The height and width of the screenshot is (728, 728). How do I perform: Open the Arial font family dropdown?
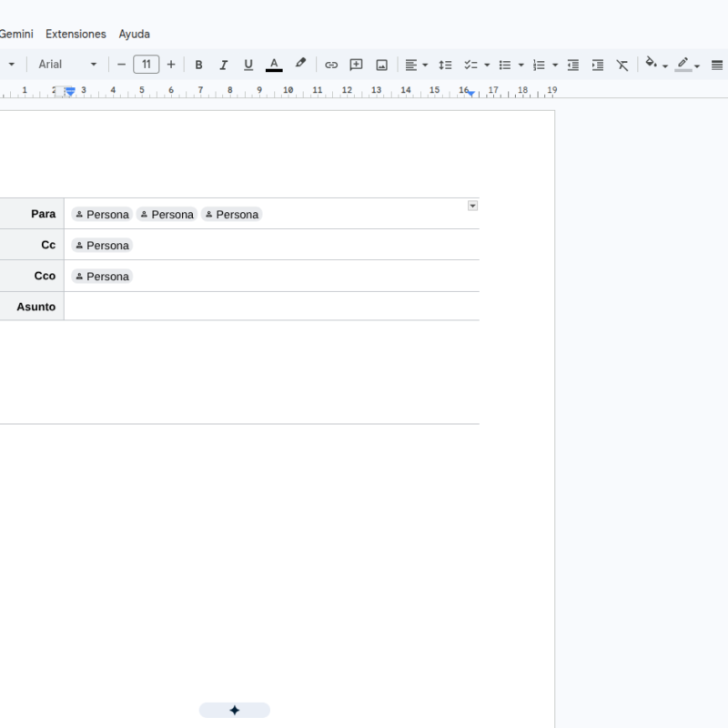point(67,64)
